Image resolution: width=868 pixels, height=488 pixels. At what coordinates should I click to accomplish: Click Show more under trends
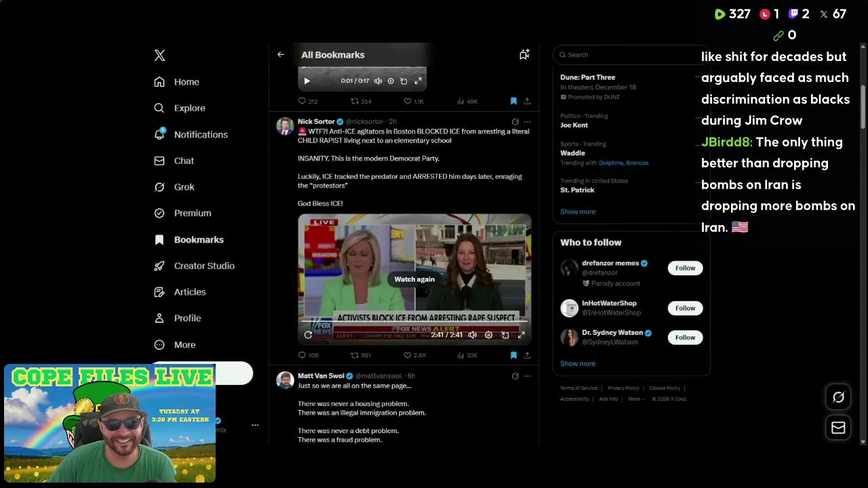click(578, 211)
